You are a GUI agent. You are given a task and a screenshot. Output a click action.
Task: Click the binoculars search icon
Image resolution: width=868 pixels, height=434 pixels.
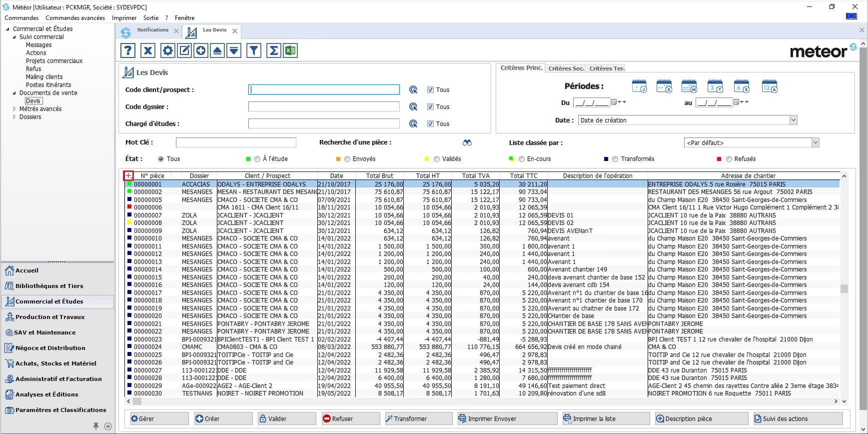(x=467, y=142)
